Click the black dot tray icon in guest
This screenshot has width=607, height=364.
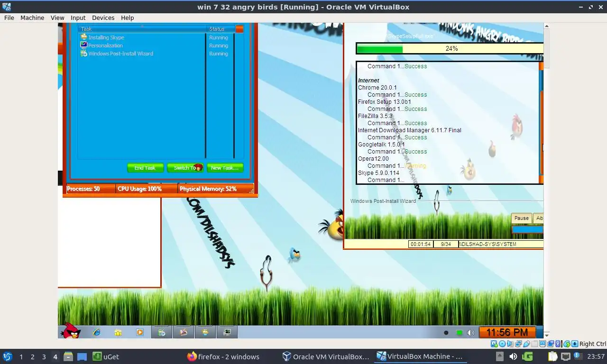pyautogui.click(x=446, y=333)
